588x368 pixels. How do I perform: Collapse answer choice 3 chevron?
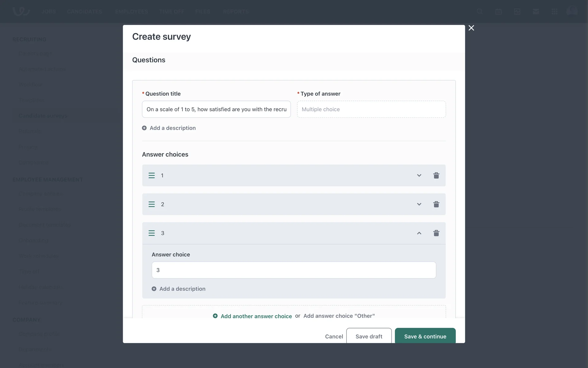coord(419,233)
